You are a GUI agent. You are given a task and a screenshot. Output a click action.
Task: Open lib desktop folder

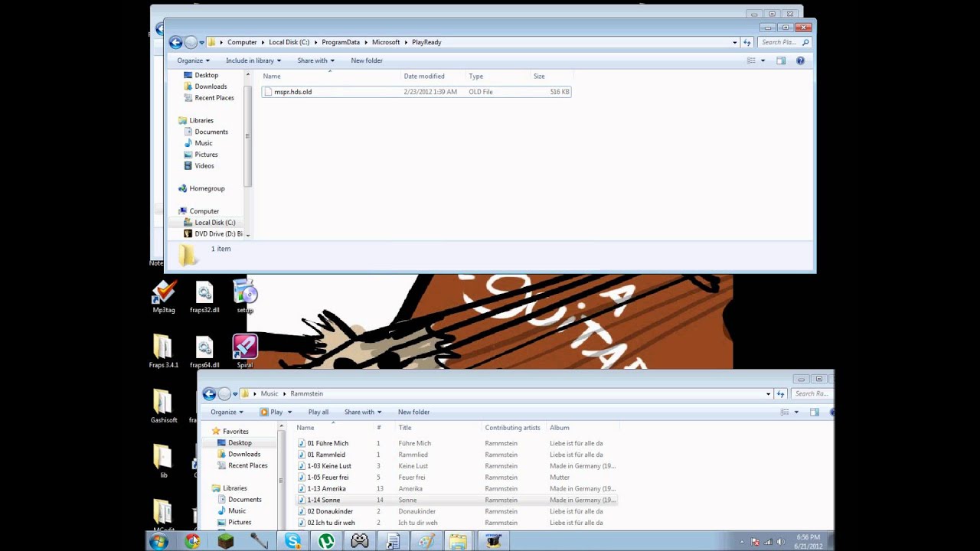[163, 462]
